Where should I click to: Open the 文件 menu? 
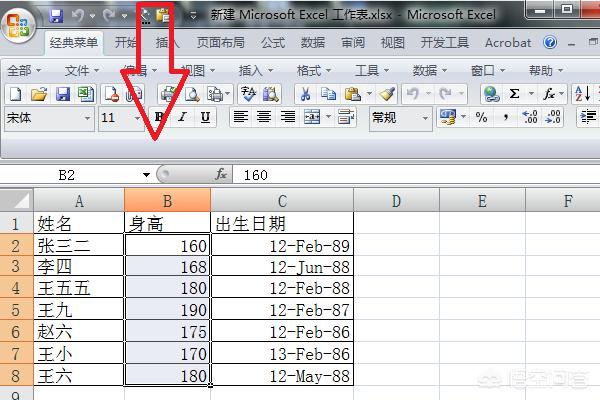[x=82, y=71]
